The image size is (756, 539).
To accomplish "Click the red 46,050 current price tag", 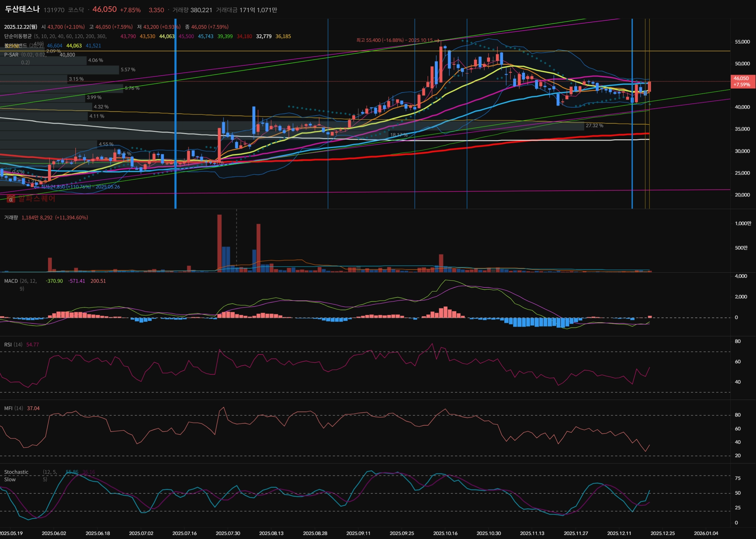I will pyautogui.click(x=742, y=82).
